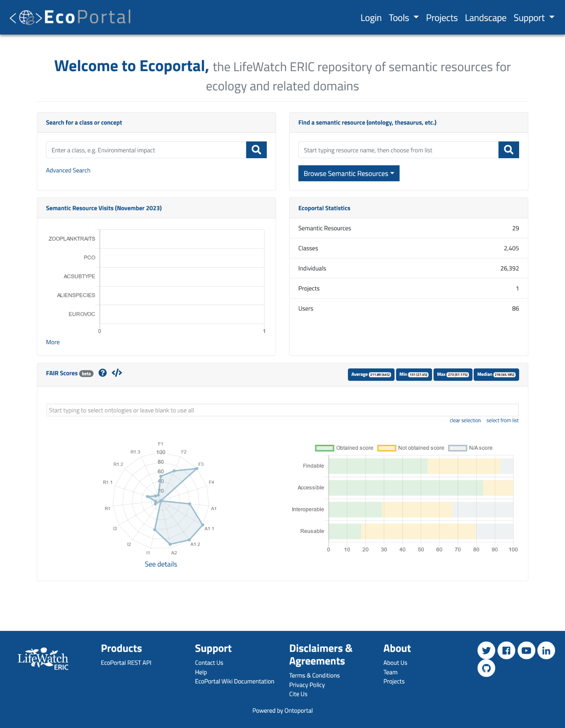Screen dimensions: 565x728
Task: Expand the Support dropdown in navbar
Action: pos(534,18)
